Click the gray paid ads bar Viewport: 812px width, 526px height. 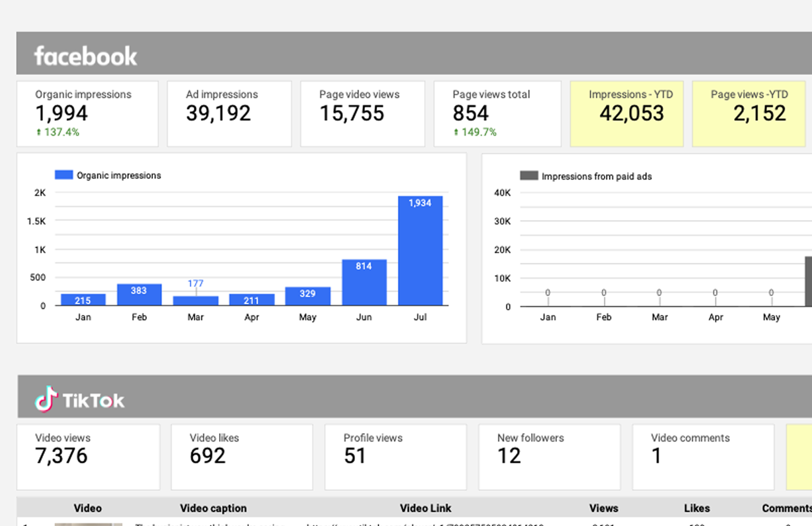click(808, 281)
